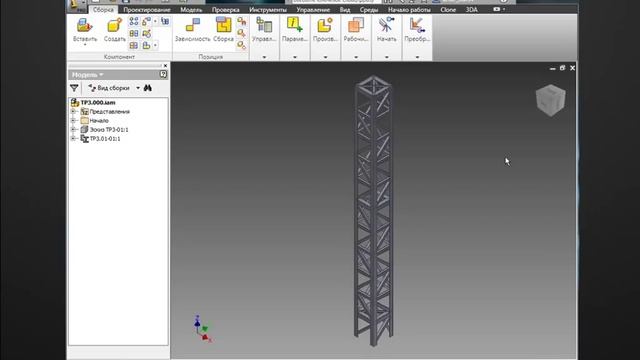Click the Рабочи... work features icon
Image resolution: width=640 pixels, height=360 pixels.
[x=356, y=25]
